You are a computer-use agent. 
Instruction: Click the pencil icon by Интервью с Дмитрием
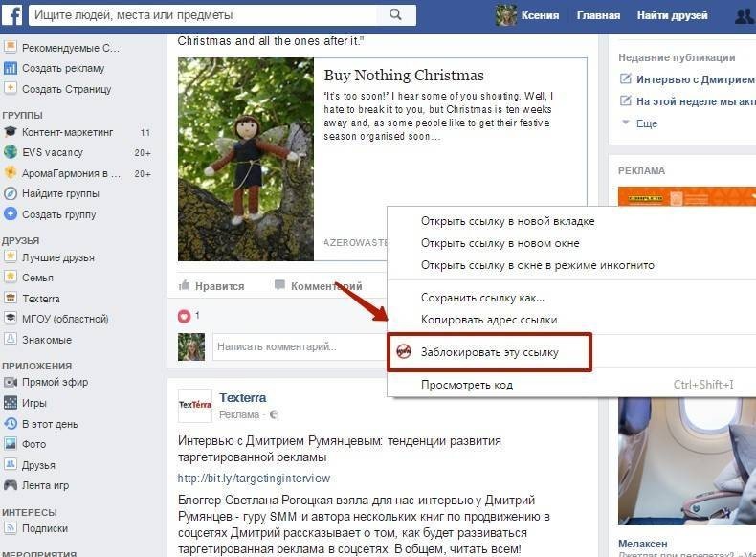pos(625,78)
